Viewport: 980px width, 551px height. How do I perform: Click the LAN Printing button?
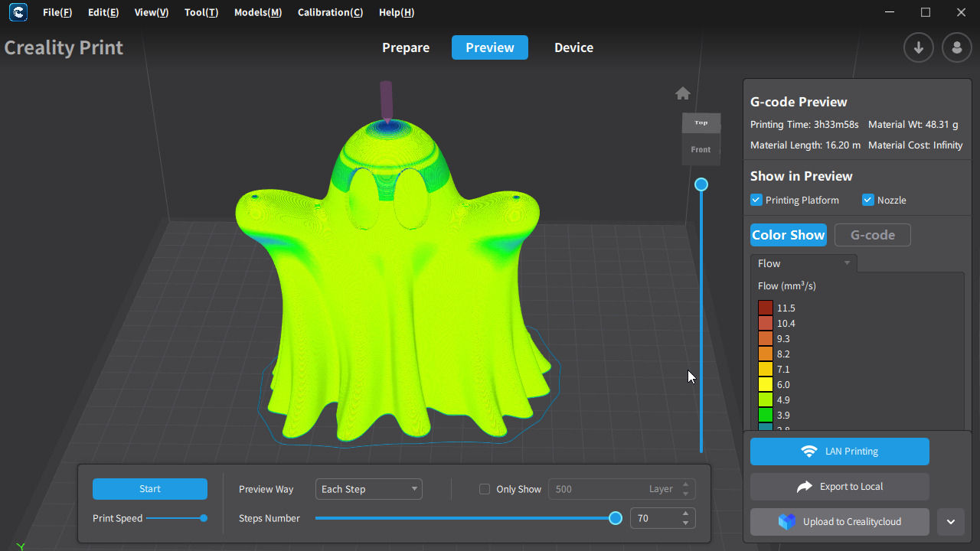point(839,452)
